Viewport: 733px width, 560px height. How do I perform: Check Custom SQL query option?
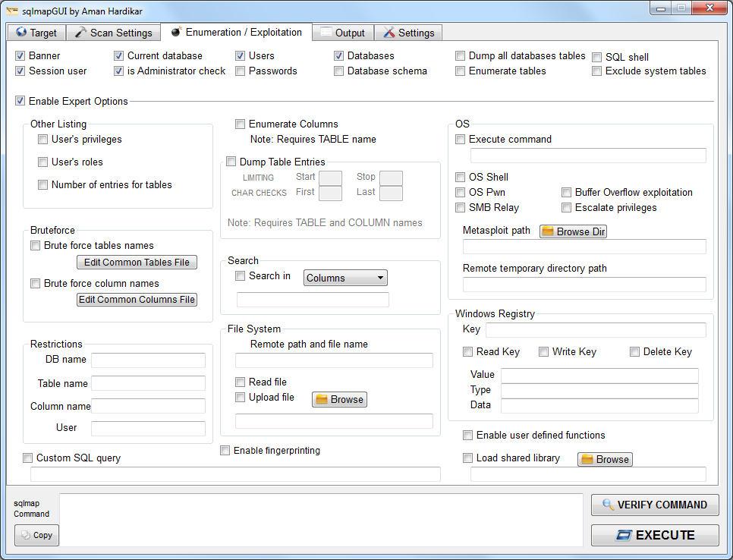pos(28,458)
